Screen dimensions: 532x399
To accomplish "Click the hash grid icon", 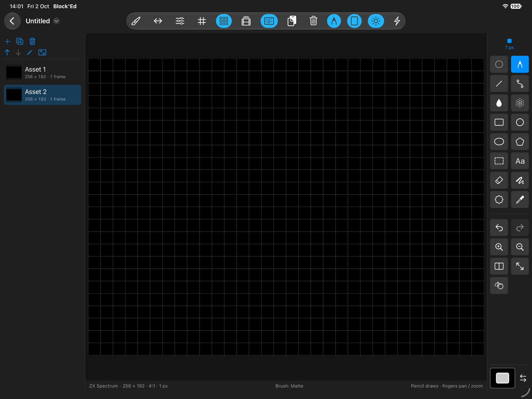I will pyautogui.click(x=202, y=21).
